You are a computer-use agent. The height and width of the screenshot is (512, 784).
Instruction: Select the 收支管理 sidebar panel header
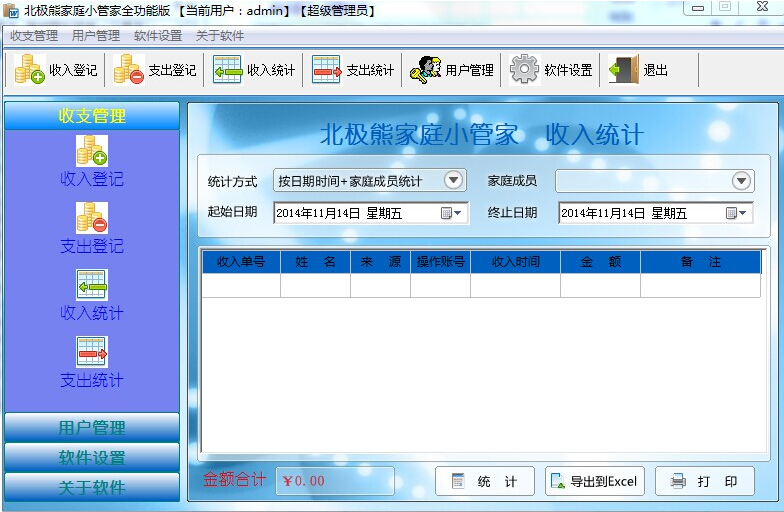92,116
